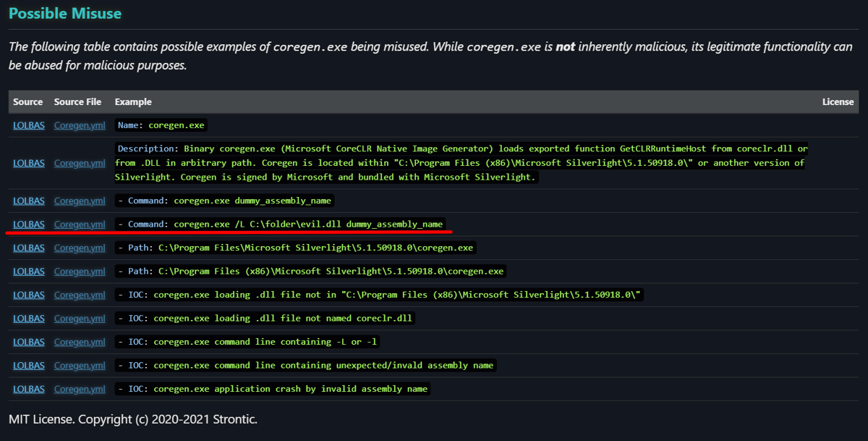Click LOLBAS link for the '-L or -l' IOC
Image resolution: width=868 pixels, height=441 pixels.
click(28, 342)
